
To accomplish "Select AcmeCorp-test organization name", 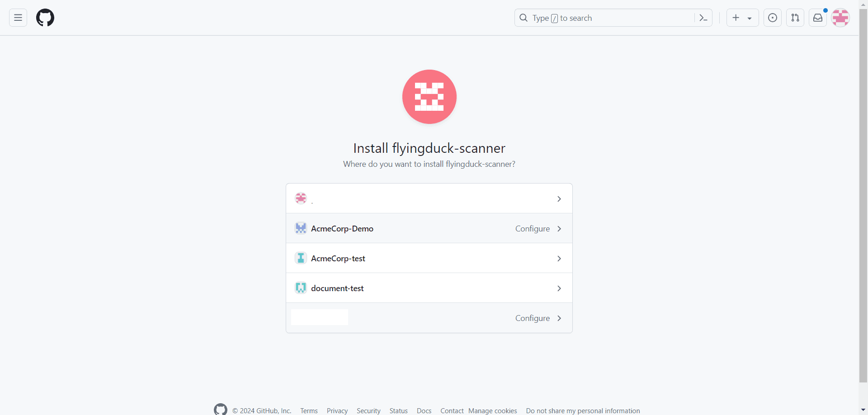I will [x=338, y=259].
